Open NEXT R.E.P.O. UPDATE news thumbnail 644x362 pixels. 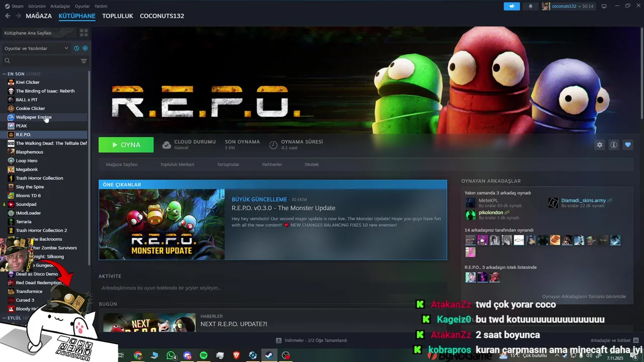coord(149,323)
